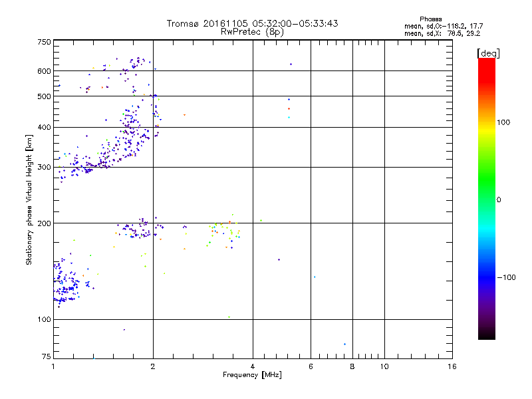
Task: Click the '[deg]' colorbar unit label
Action: pyautogui.click(x=488, y=53)
